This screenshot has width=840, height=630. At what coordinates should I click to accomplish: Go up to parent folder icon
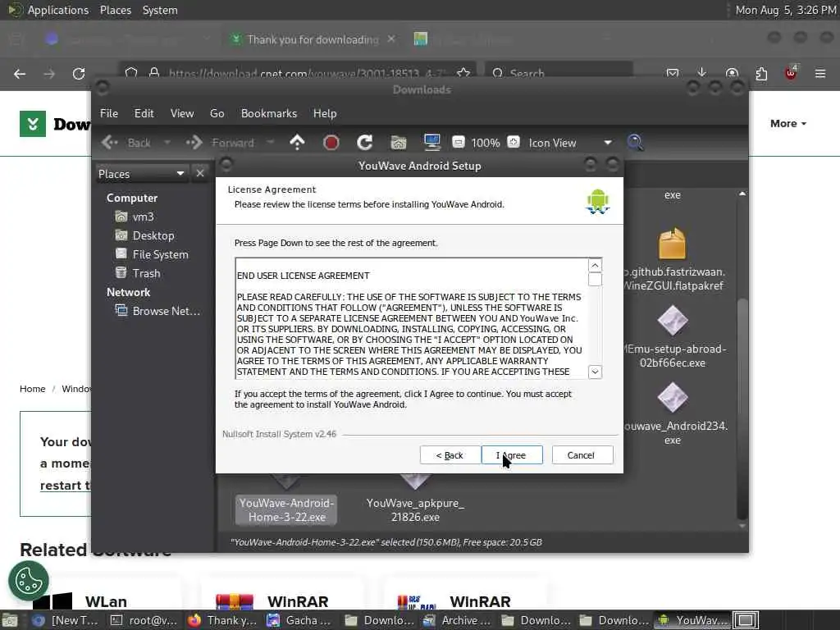(x=297, y=143)
